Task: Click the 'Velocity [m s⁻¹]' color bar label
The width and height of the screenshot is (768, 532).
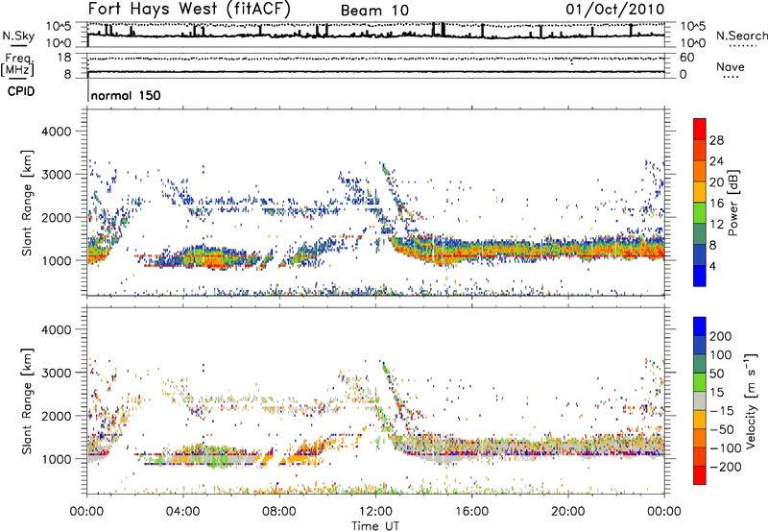Action: (751, 400)
